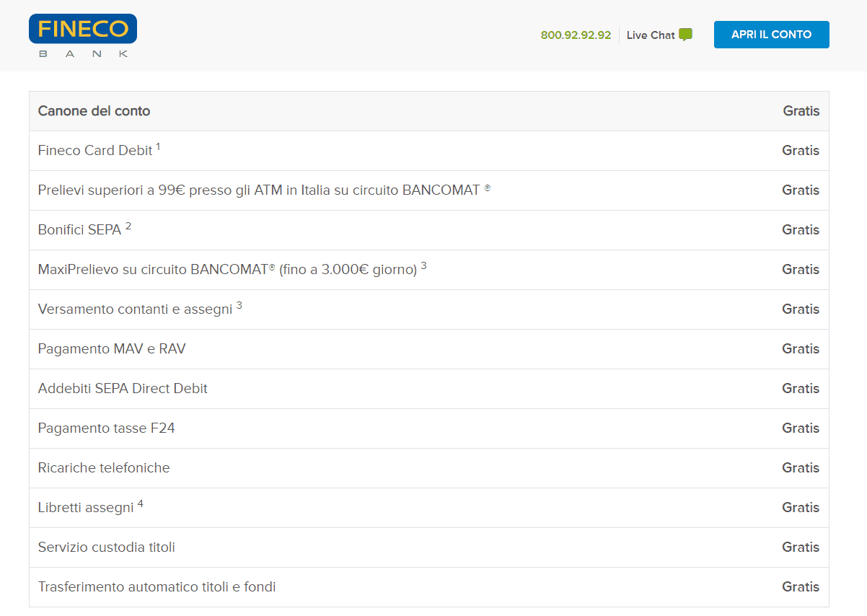Open footnote 3 beside MaxiPrelievo giorno

click(x=424, y=266)
